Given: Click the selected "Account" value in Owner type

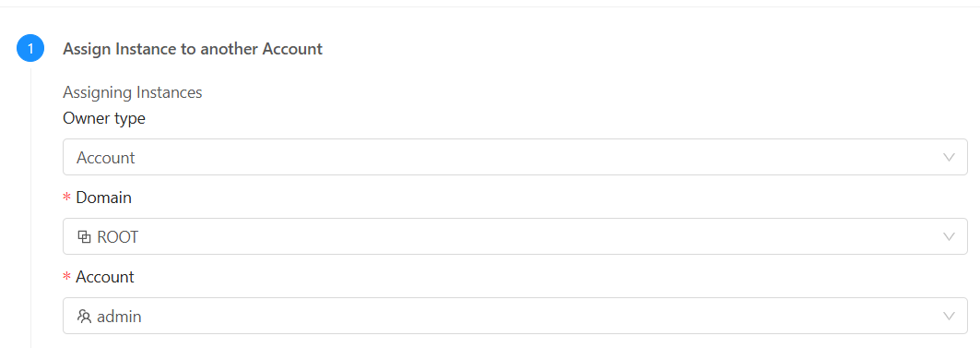Looking at the screenshot, I should 106,158.
